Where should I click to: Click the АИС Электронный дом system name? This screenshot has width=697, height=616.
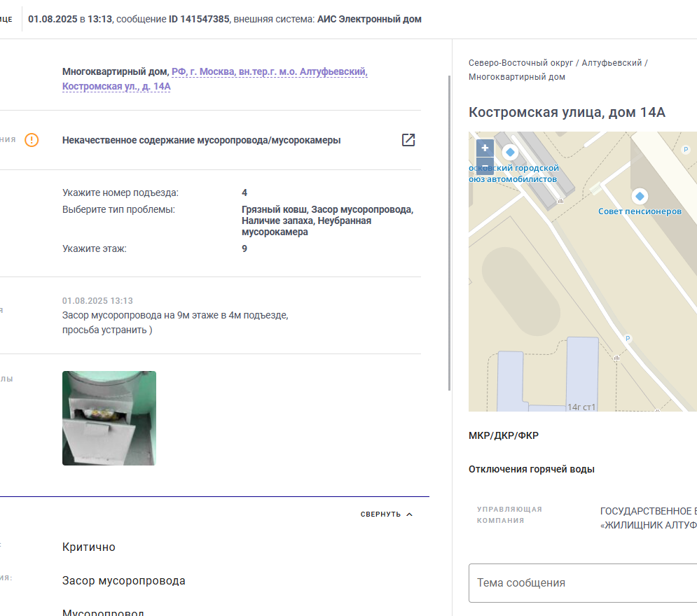[x=369, y=19]
